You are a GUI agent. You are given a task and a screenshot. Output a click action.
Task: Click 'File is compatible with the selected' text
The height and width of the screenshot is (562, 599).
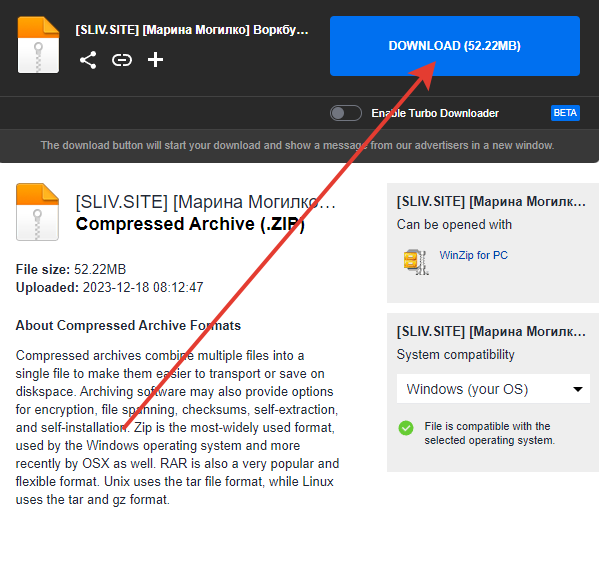click(489, 433)
